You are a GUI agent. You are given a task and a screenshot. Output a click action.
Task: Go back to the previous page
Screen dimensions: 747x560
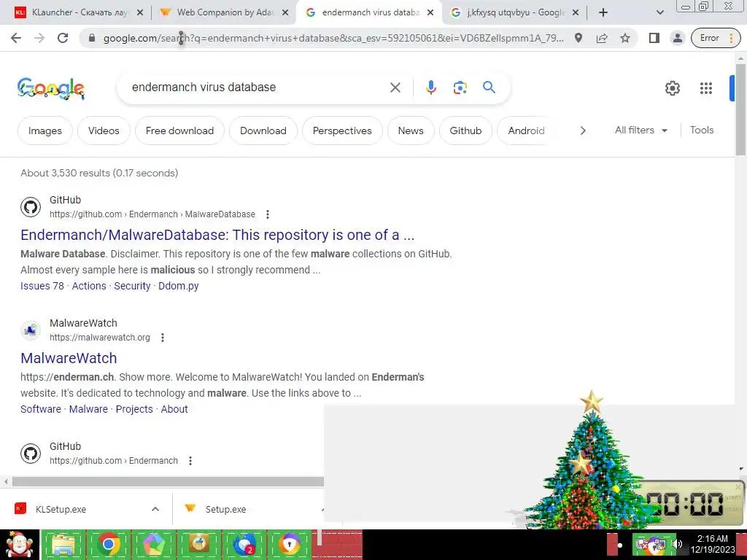[16, 38]
